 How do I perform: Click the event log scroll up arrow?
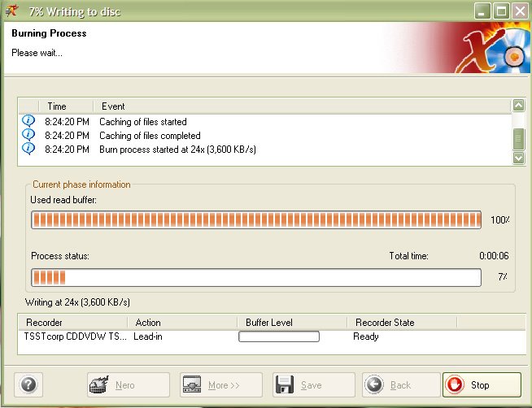pyautogui.click(x=518, y=106)
